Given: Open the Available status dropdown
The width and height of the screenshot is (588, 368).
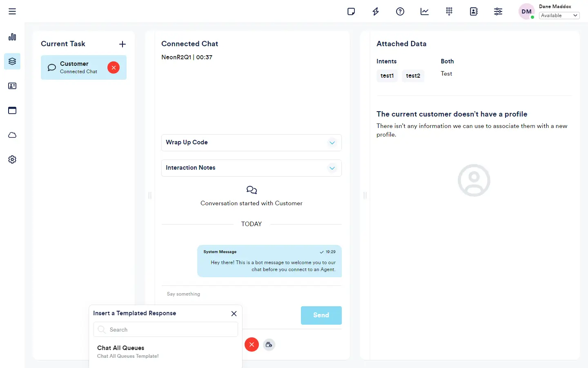Looking at the screenshot, I should click(x=559, y=16).
